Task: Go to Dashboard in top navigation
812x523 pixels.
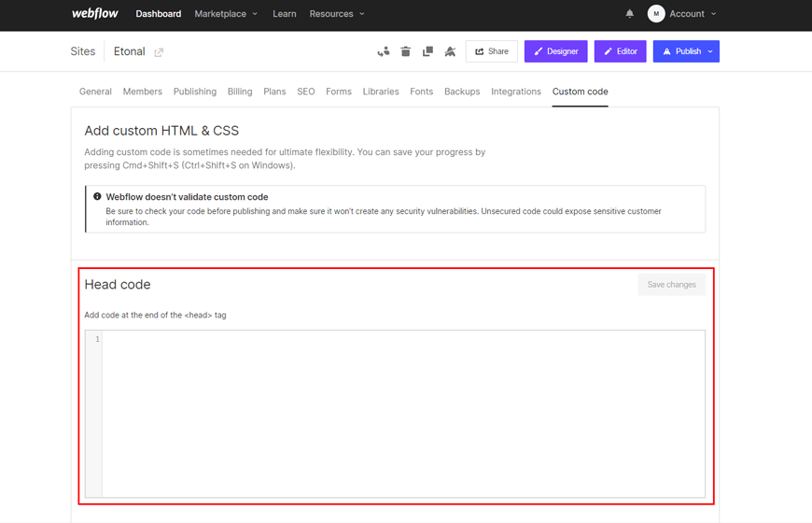Action: [x=159, y=14]
